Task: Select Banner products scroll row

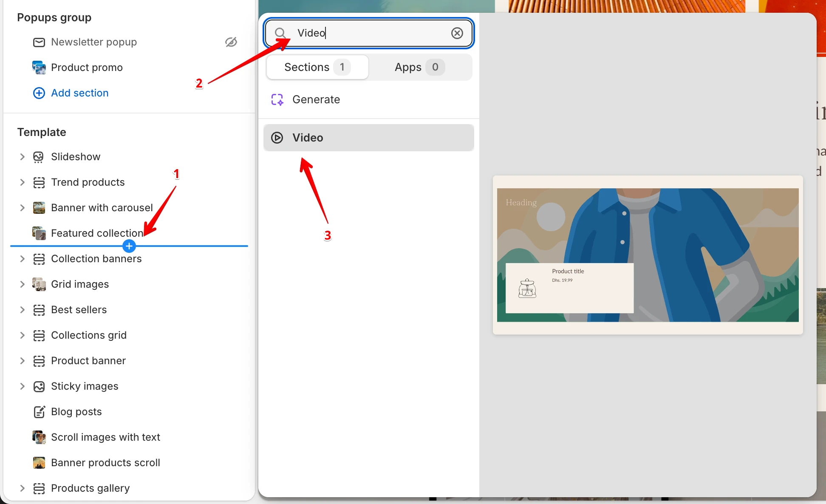Action: coord(129,463)
